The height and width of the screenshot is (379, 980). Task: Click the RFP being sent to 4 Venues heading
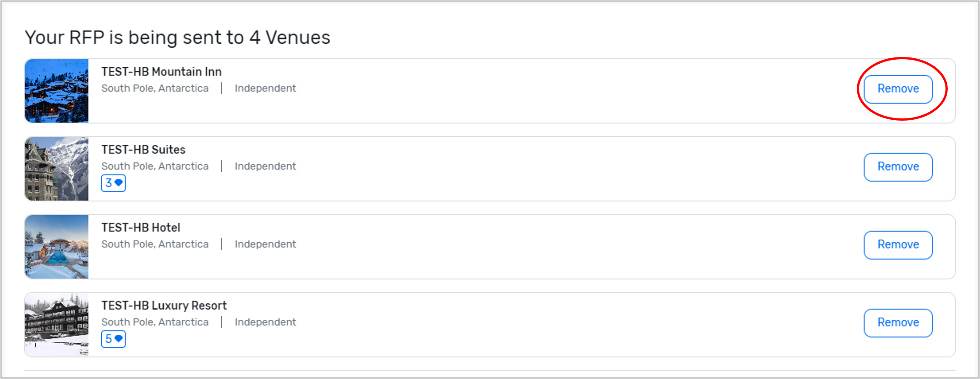tap(177, 38)
